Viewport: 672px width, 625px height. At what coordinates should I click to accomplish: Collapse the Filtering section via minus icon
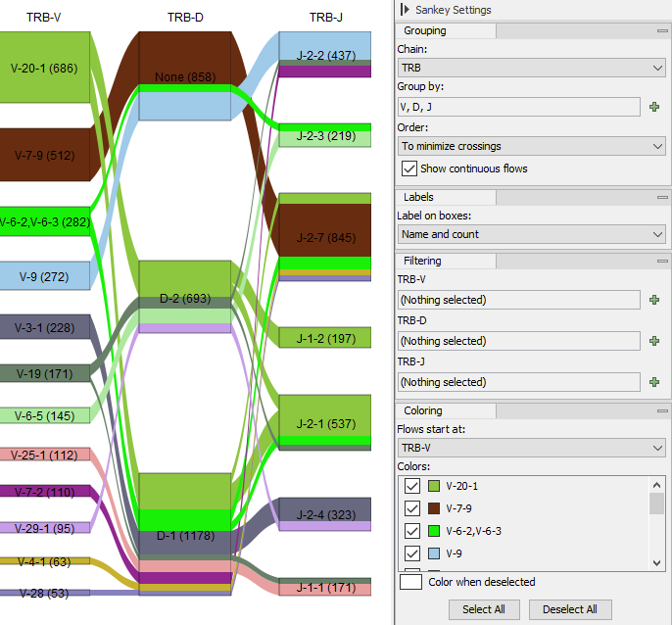660,262
